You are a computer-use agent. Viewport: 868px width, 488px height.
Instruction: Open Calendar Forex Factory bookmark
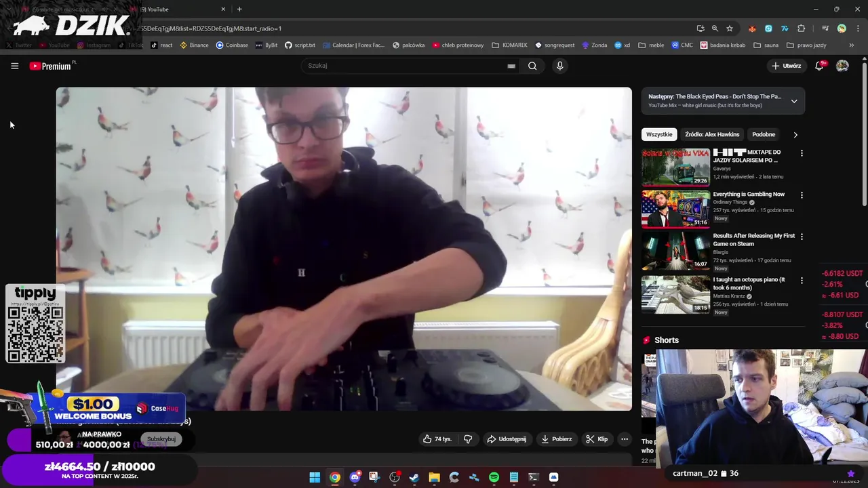click(353, 45)
